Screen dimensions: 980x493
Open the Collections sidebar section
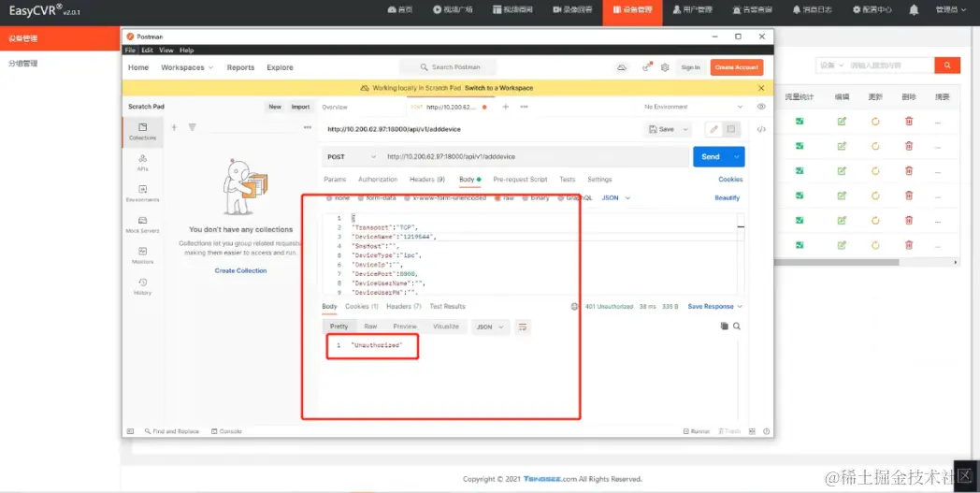coord(142,131)
